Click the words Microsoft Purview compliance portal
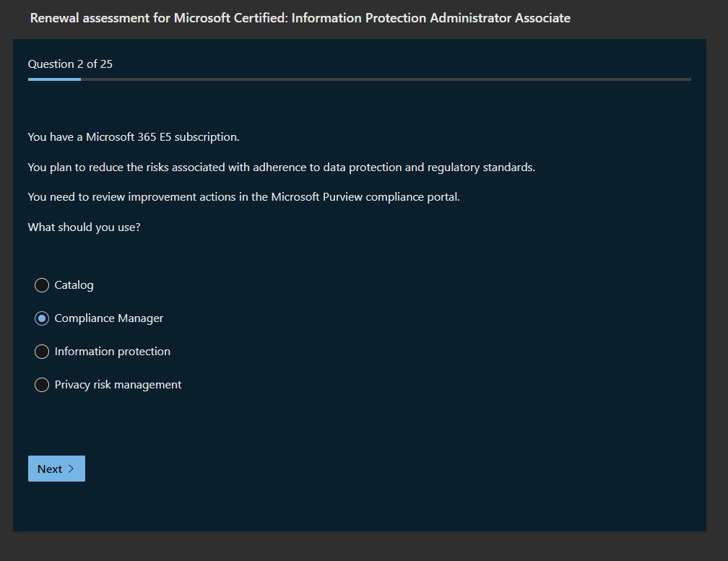The height and width of the screenshot is (561, 728). [x=365, y=197]
